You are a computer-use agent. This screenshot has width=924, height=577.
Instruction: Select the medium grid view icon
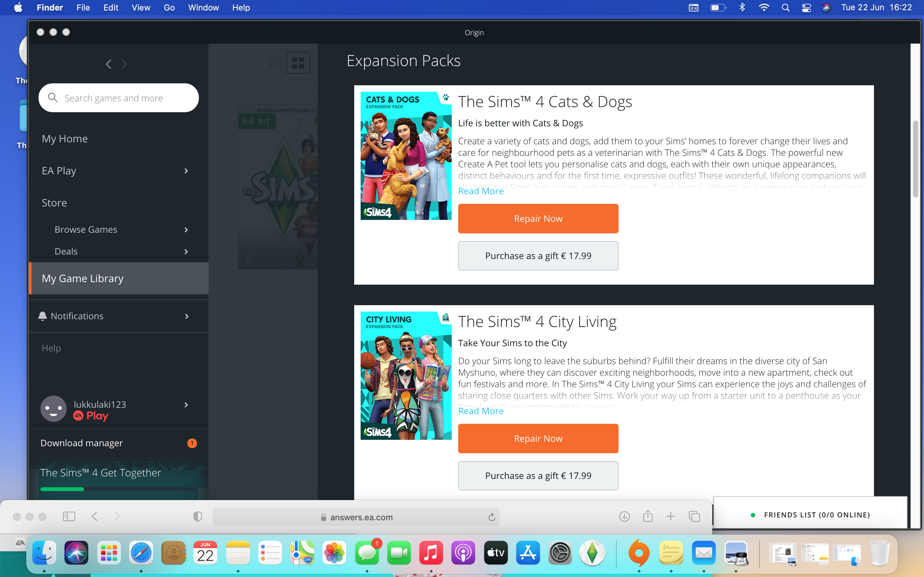click(x=274, y=63)
